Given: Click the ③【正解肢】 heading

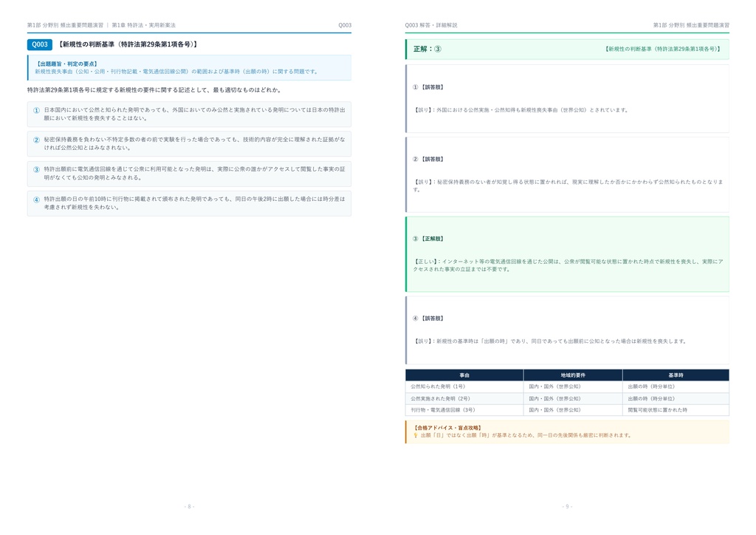Looking at the screenshot, I should (x=428, y=239).
